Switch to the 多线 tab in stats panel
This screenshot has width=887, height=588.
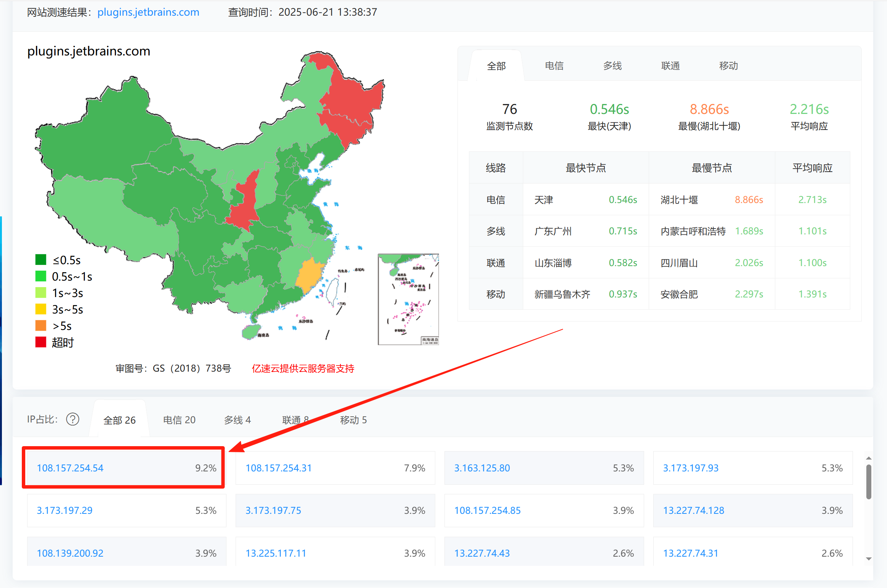tap(612, 66)
